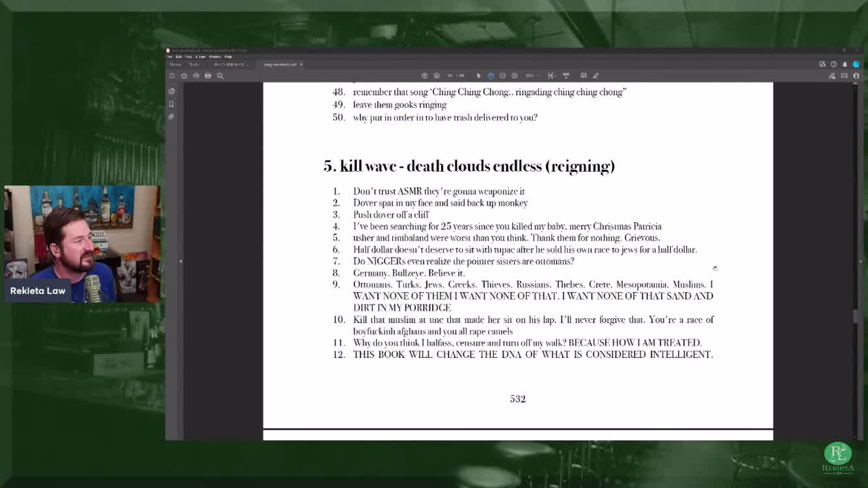Screen dimensions: 868x488
Task: Open the E-Sign menu
Action: pos(200,57)
